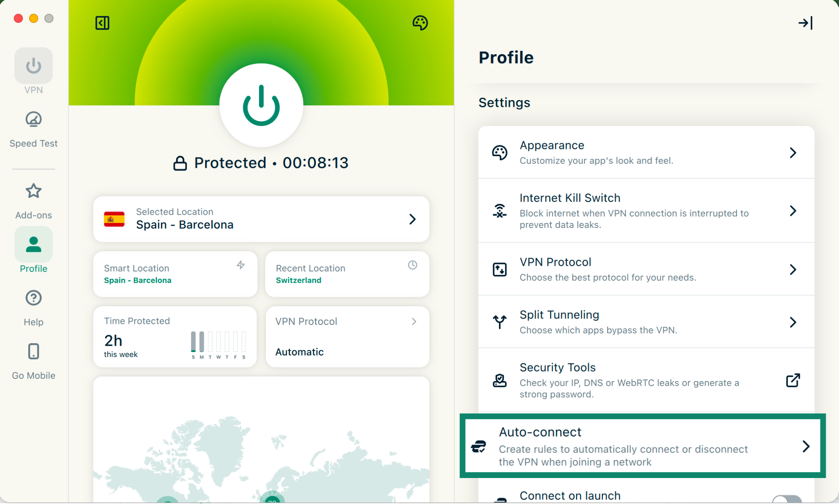Open the Split Tunneling settings chevron
The image size is (839, 504).
793,322
